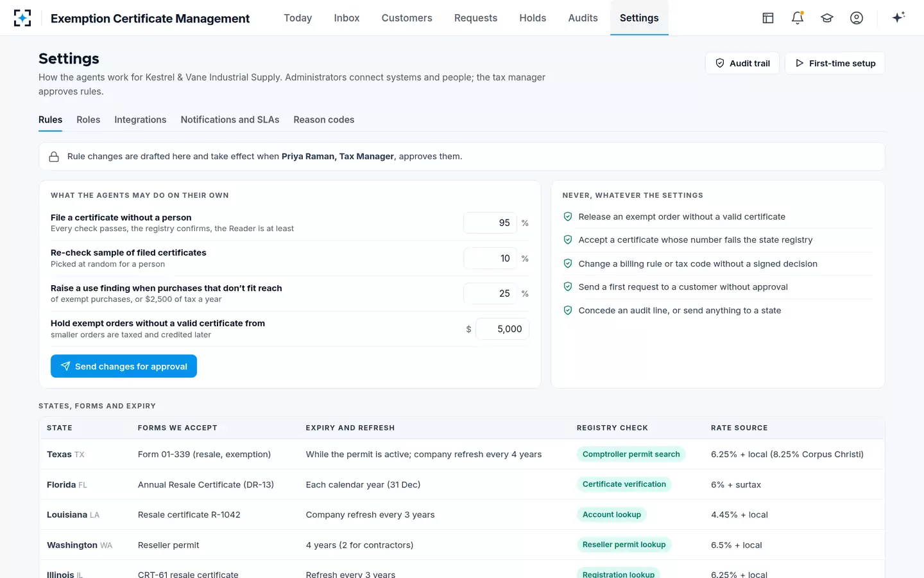Open the user profile icon
The height and width of the screenshot is (578, 924).
pyautogui.click(x=857, y=18)
